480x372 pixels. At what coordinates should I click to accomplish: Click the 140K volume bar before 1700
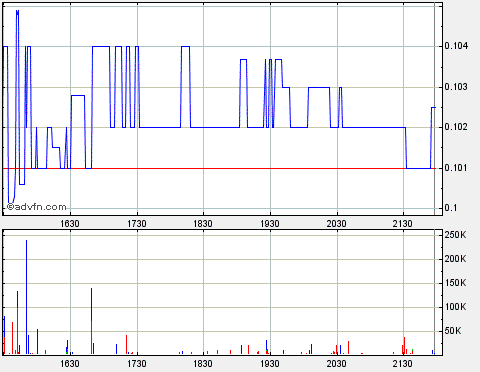(91, 321)
